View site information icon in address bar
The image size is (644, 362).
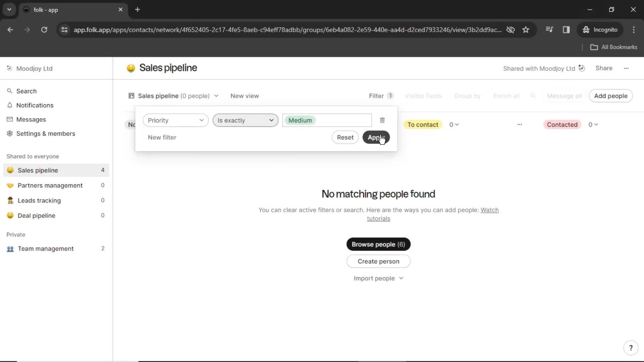(64, 29)
